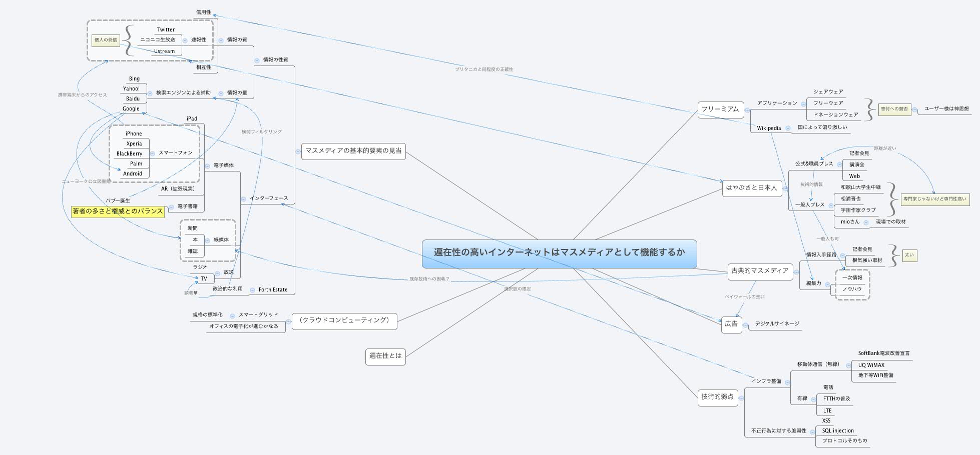
Task: Click the collapse icon next to 技術的弱点
Action: (x=741, y=398)
